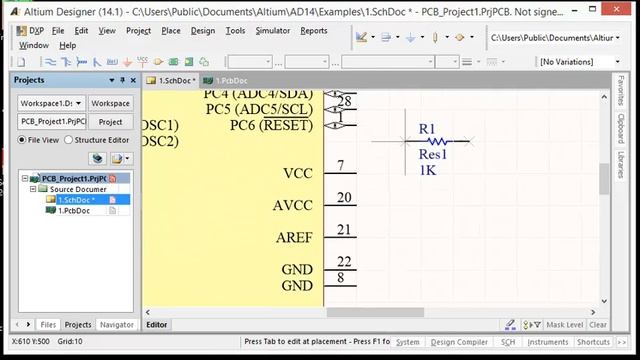Screen dimensions: 640x360
Task: Open the Tools menu
Action: [x=236, y=31]
